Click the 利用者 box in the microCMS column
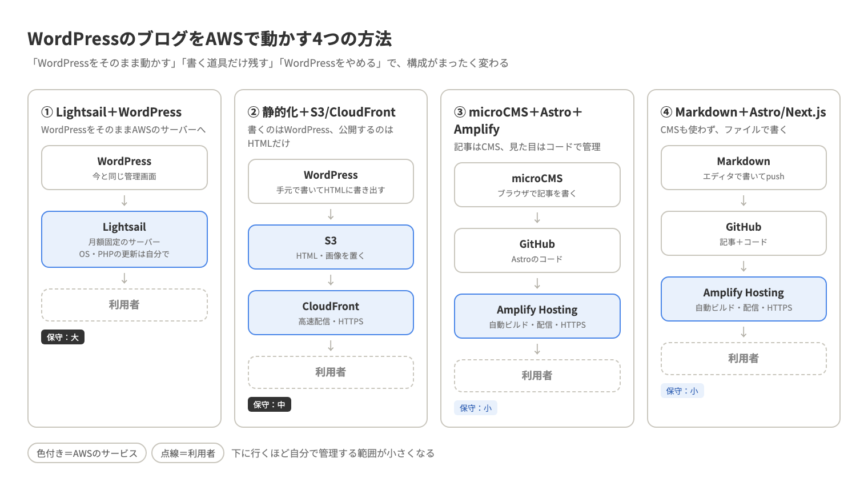868x486 pixels. click(x=537, y=376)
